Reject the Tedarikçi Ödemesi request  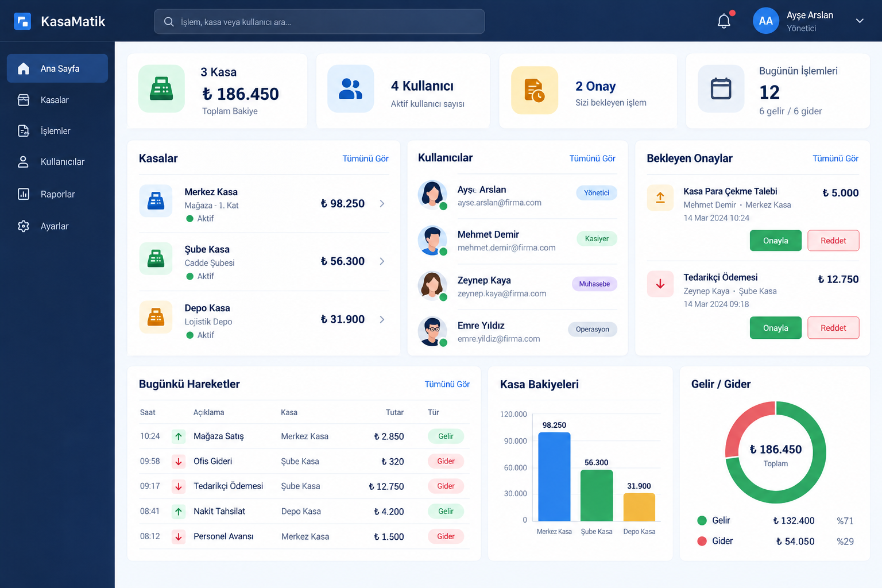pos(833,328)
